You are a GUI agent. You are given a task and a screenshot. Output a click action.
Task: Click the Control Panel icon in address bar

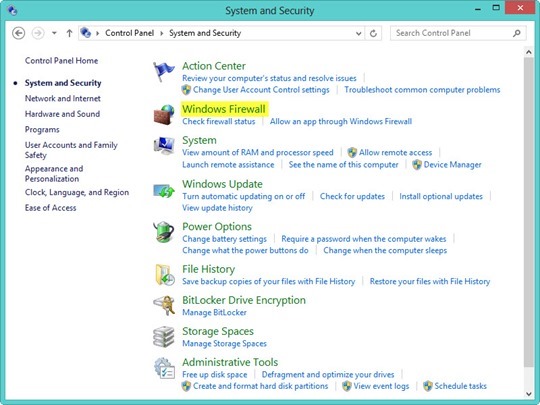(x=85, y=33)
